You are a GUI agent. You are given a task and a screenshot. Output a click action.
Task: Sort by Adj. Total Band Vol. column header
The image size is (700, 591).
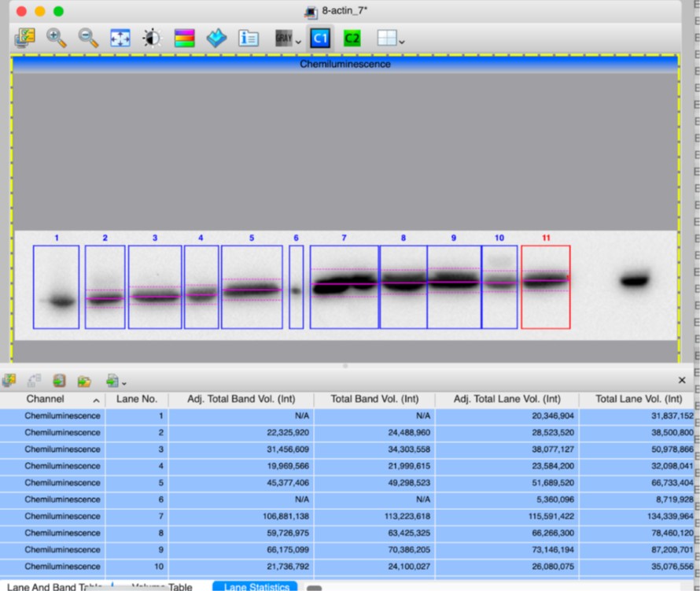[x=241, y=399]
